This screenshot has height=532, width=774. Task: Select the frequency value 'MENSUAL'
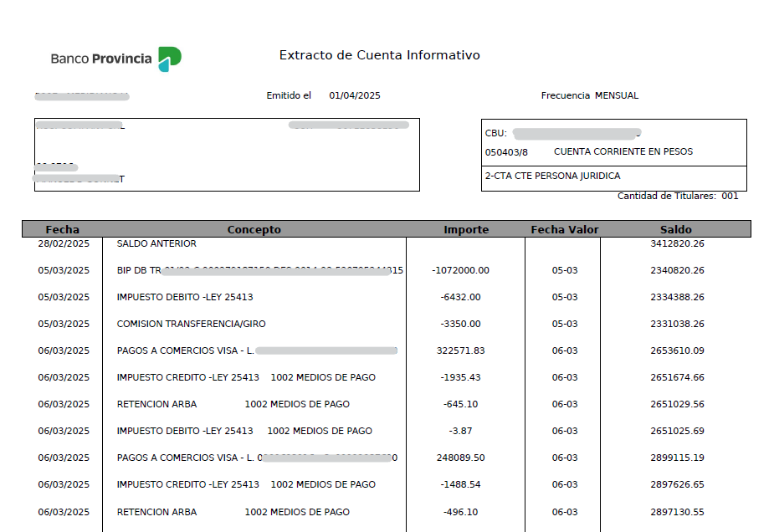click(x=617, y=95)
